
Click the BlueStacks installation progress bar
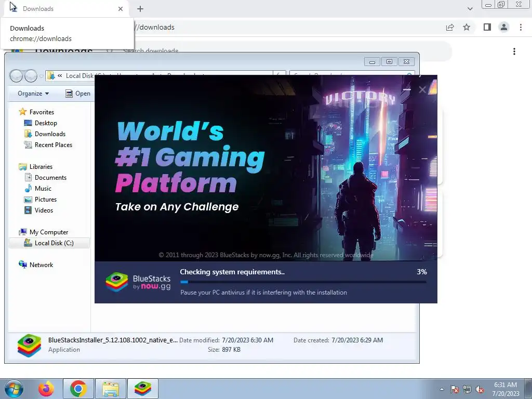pos(303,282)
